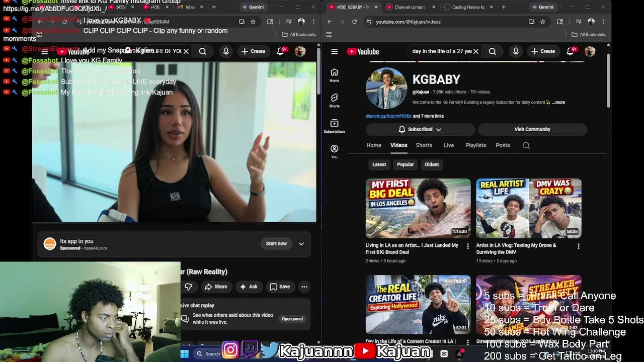Image resolution: width=644 pixels, height=362 pixels.
Task: Click Share button under left video
Action: point(216,287)
